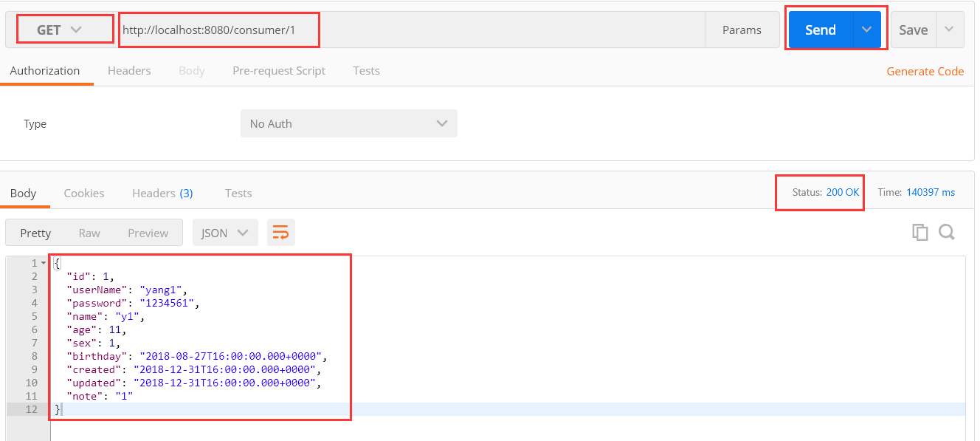Open the response Tests tab
This screenshot has height=441, width=980.
click(x=238, y=193)
